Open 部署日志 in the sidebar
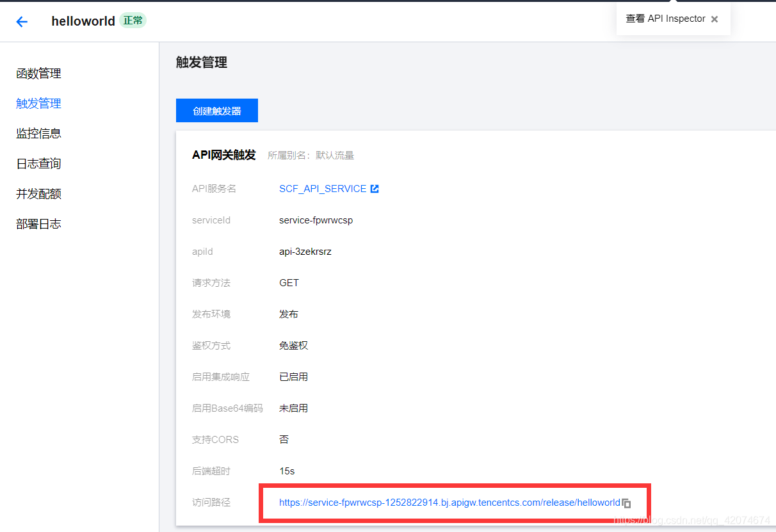Screen dimensions: 776x532 pyautogui.click(x=38, y=223)
